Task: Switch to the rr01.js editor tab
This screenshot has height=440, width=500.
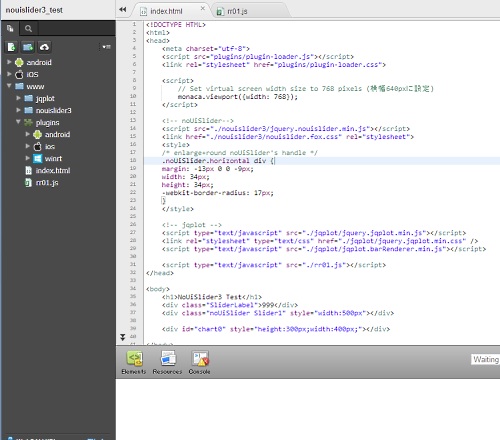Action: [x=237, y=11]
